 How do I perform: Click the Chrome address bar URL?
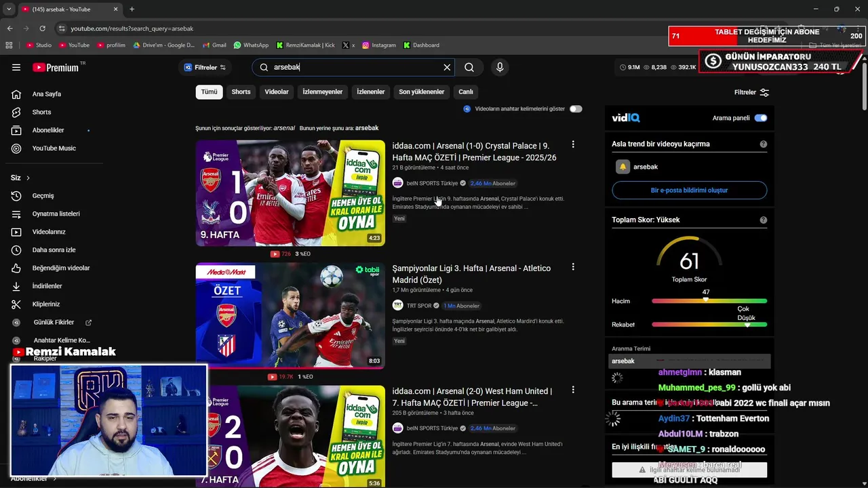pos(132,28)
